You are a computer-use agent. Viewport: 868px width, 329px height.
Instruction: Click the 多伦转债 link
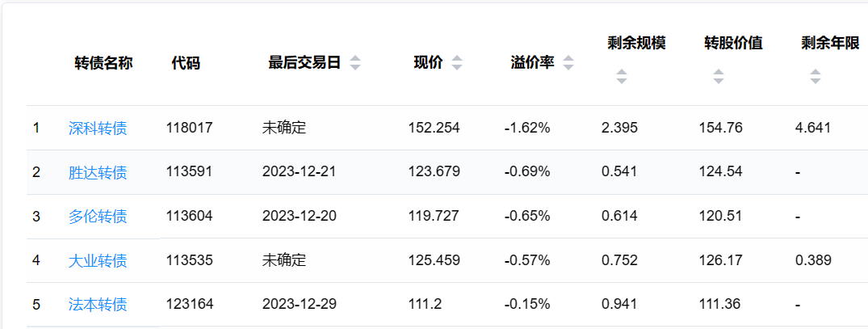coord(98,216)
